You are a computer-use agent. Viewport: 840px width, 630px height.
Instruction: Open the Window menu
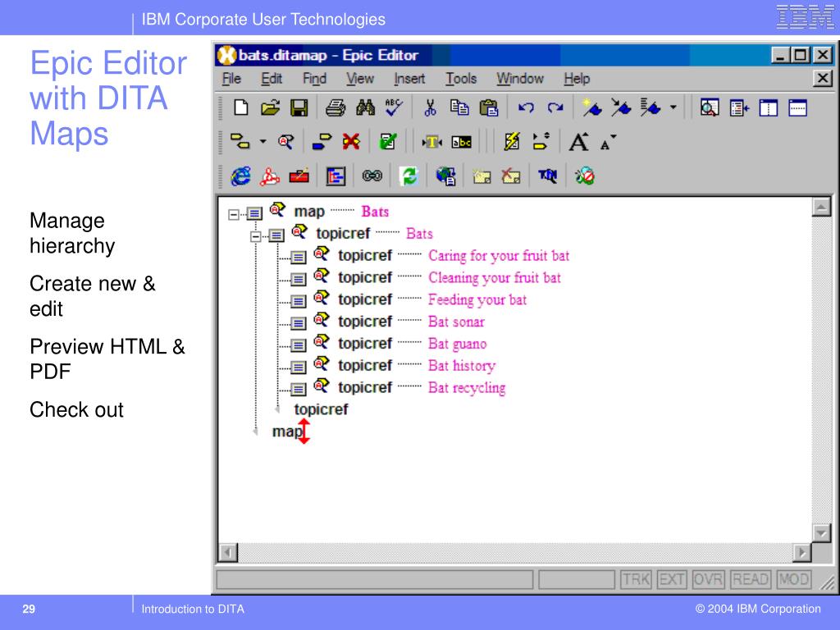point(519,79)
